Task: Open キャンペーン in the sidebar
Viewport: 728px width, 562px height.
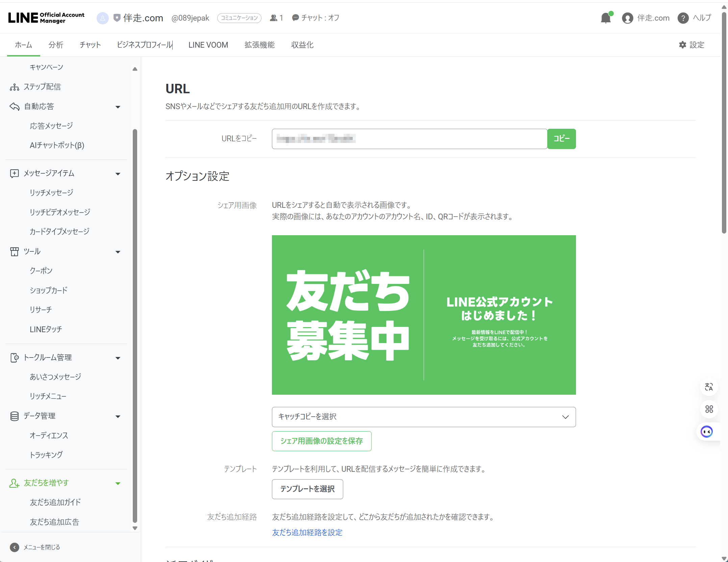Action: 46,67
